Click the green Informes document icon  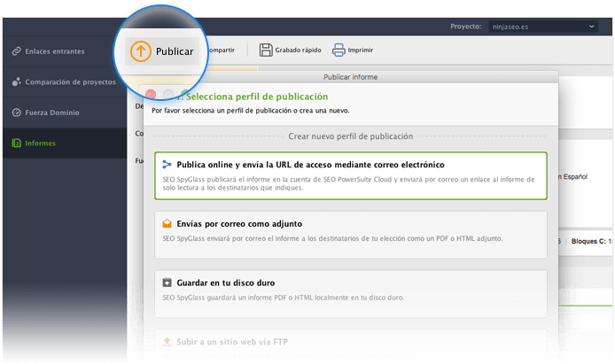click(16, 143)
